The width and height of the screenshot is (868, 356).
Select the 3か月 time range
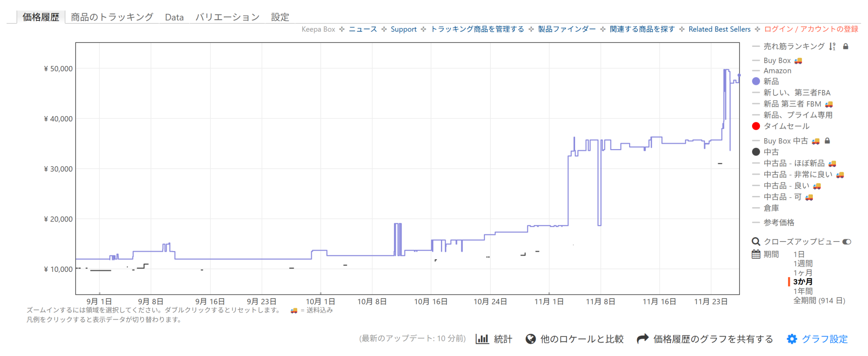click(x=803, y=282)
